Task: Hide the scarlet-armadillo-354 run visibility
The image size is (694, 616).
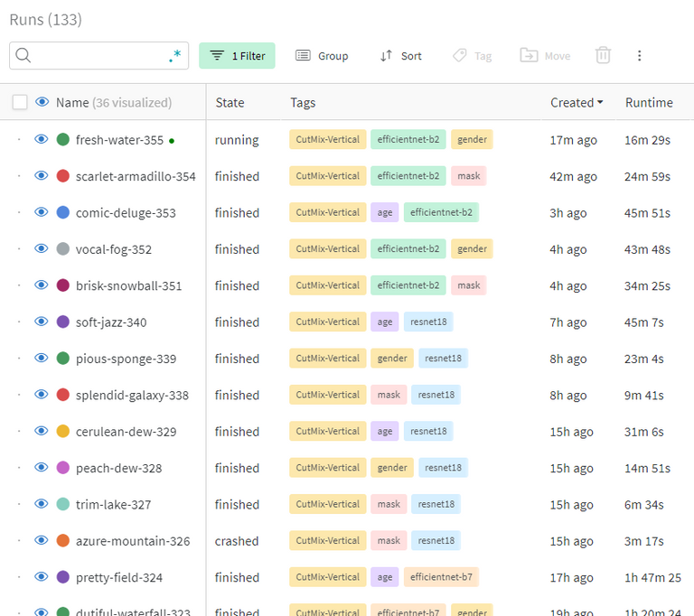Action: 42,176
